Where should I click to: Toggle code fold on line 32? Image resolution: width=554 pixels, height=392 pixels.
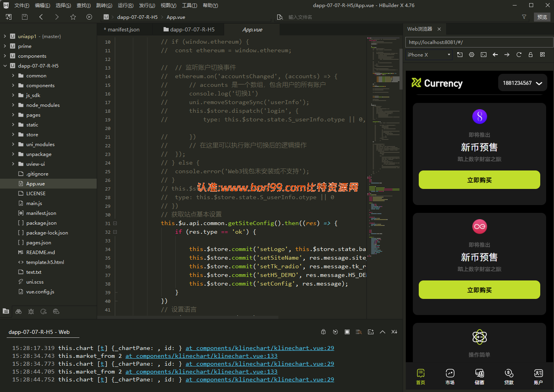(115, 232)
